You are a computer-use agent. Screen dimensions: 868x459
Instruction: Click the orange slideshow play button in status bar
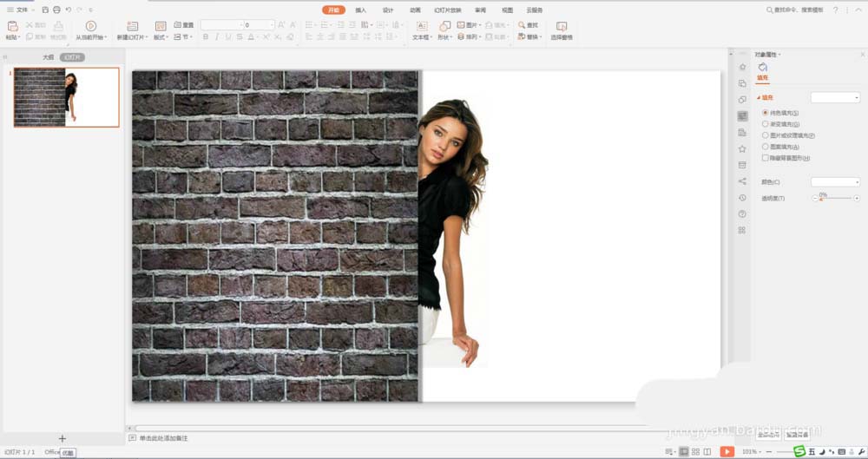pos(727,452)
